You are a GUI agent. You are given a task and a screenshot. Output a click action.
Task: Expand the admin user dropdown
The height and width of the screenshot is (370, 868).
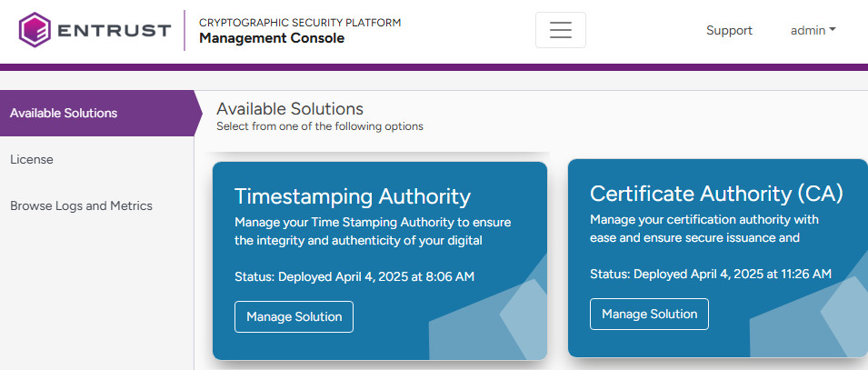point(813,30)
